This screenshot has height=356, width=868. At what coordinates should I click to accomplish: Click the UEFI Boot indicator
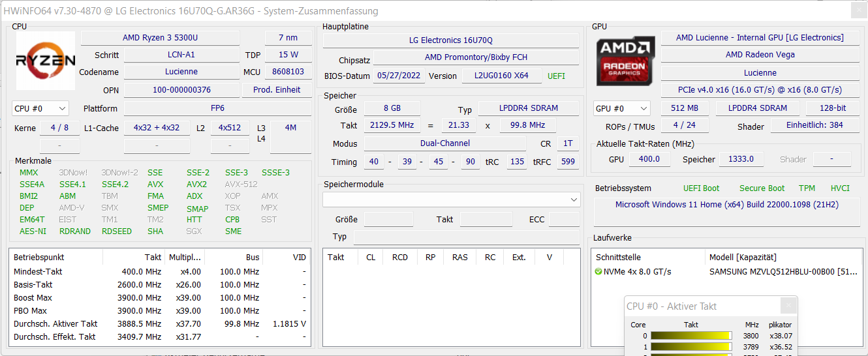tap(701, 188)
